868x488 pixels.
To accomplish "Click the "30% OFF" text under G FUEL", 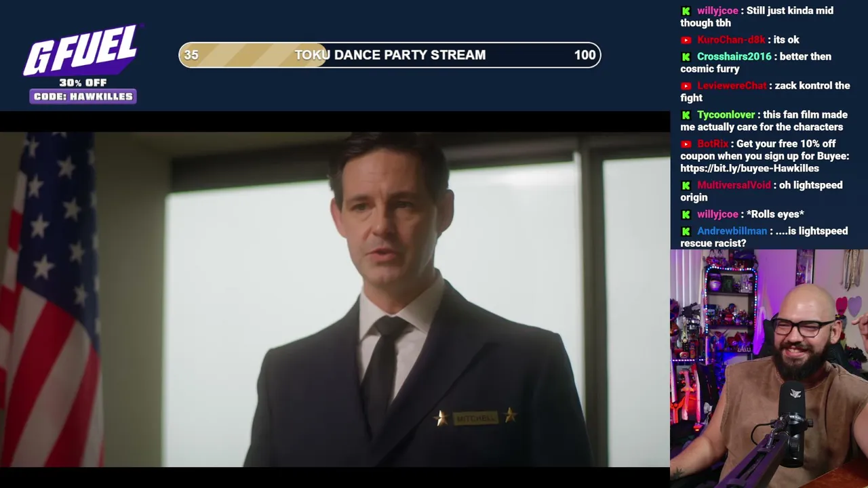I will [83, 83].
